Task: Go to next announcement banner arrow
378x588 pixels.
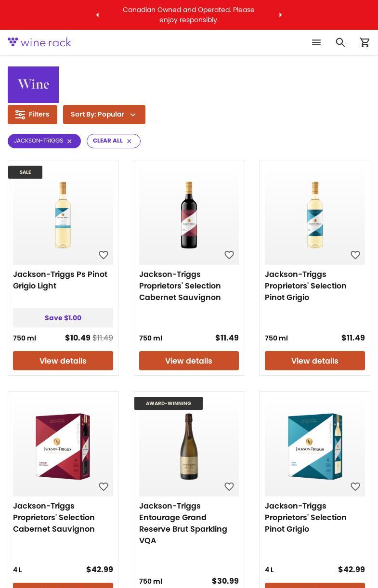Action: [x=280, y=15]
